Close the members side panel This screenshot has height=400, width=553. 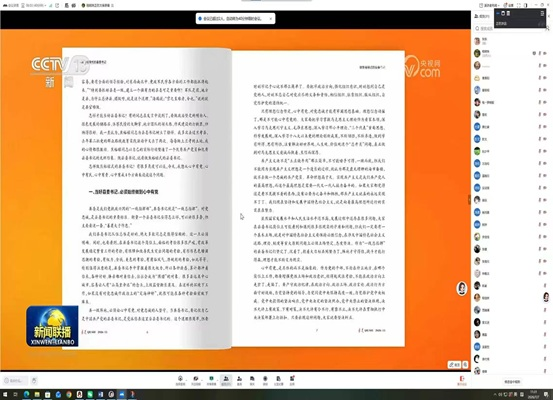click(x=549, y=16)
